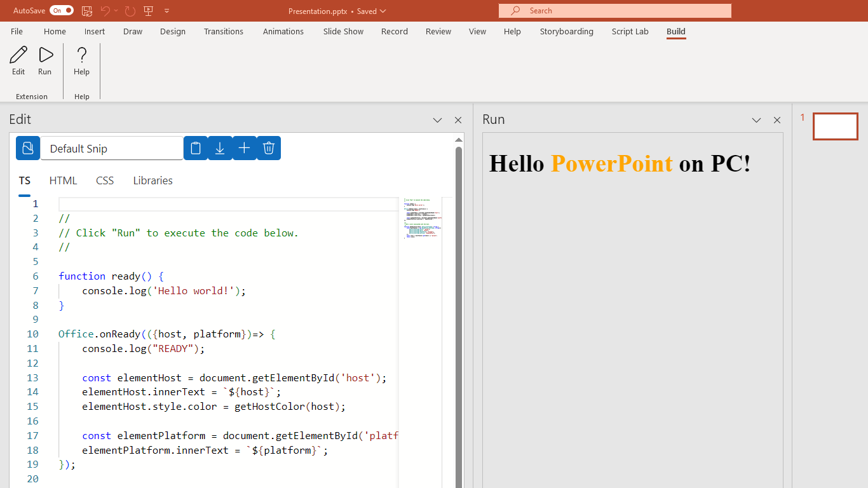
Task: Click the trash icon to delete the snip
Action: [269, 148]
